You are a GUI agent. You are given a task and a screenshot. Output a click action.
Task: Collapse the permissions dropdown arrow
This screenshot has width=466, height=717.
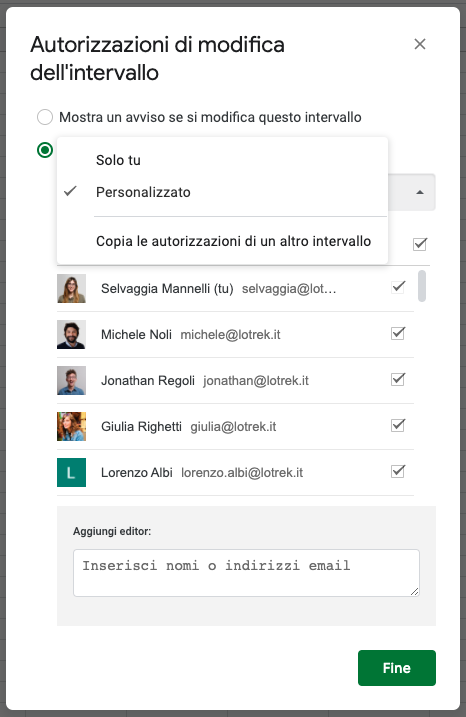tap(420, 193)
